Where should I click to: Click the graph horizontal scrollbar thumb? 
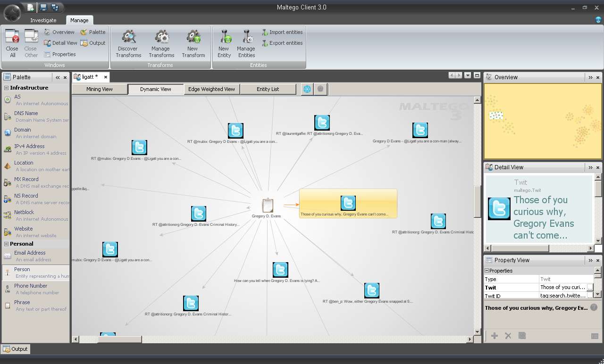pyautogui.click(x=119, y=339)
